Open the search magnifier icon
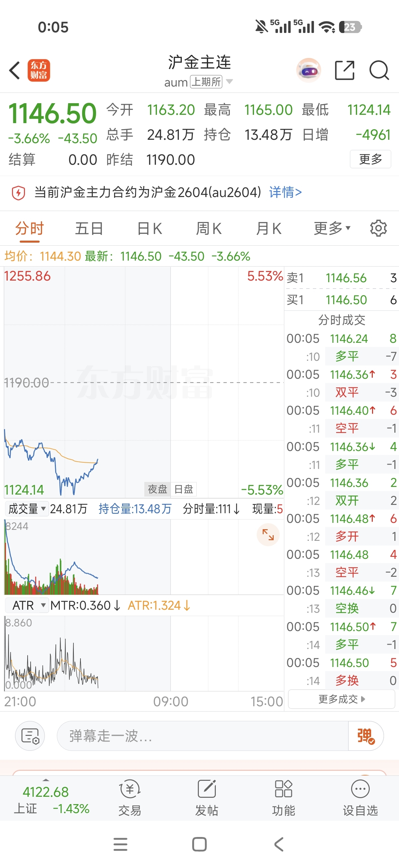 (x=379, y=71)
